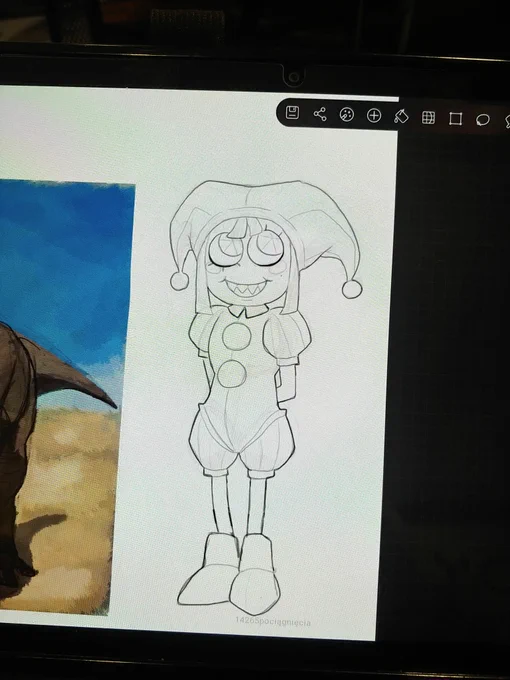Open the color palette icon
The image size is (510, 680).
tap(347, 114)
